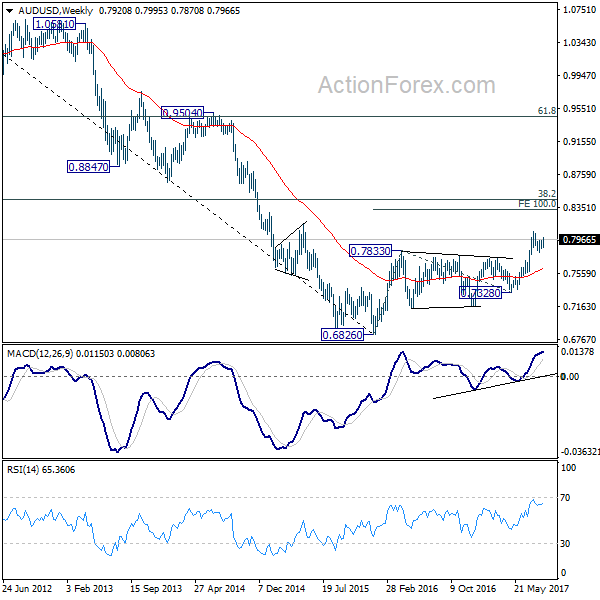Click the 0.67670 price axis value

(579, 339)
